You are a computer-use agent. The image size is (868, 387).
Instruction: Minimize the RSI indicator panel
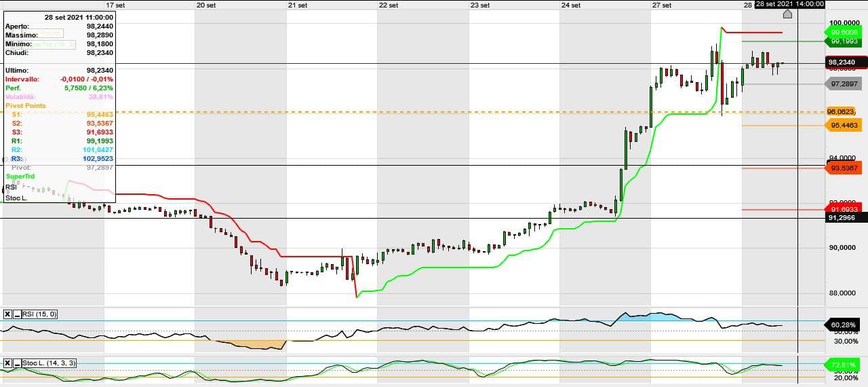pyautogui.click(x=17, y=314)
